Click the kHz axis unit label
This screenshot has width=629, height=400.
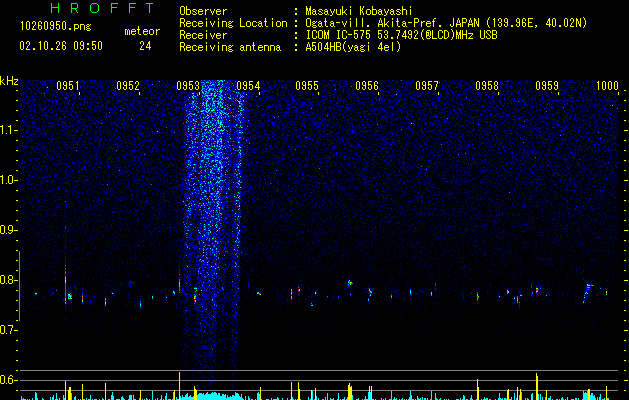click(x=9, y=81)
